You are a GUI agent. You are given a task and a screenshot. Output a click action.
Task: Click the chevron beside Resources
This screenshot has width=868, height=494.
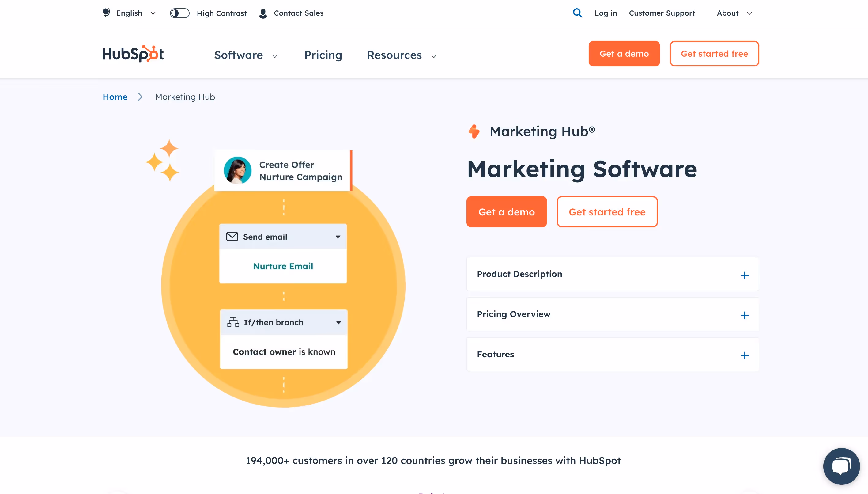click(434, 56)
